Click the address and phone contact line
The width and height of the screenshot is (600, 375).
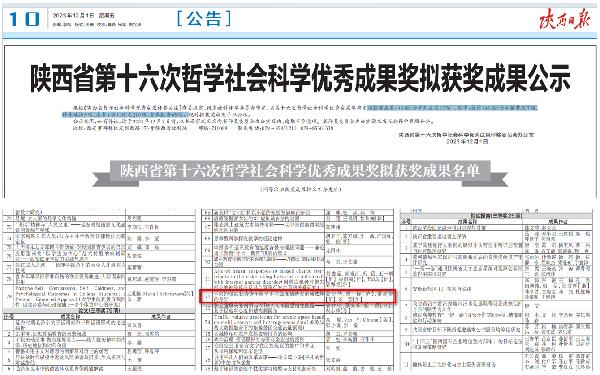pyautogui.click(x=203, y=128)
